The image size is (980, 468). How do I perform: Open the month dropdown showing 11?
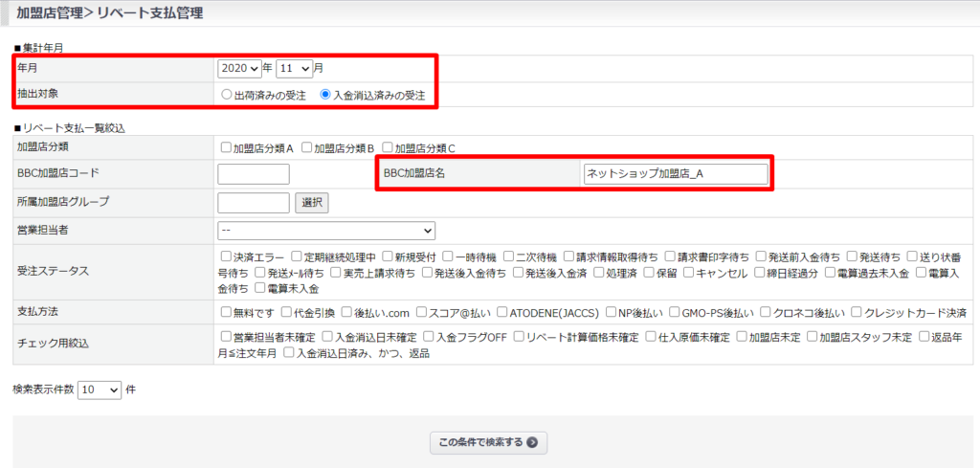[294, 69]
